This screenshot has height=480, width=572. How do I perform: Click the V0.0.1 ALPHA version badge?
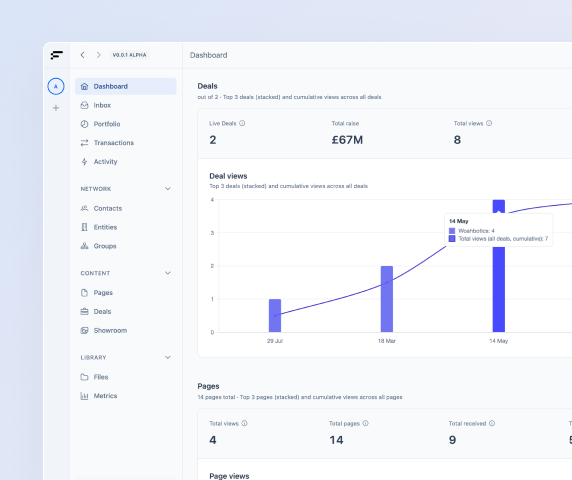(130, 55)
